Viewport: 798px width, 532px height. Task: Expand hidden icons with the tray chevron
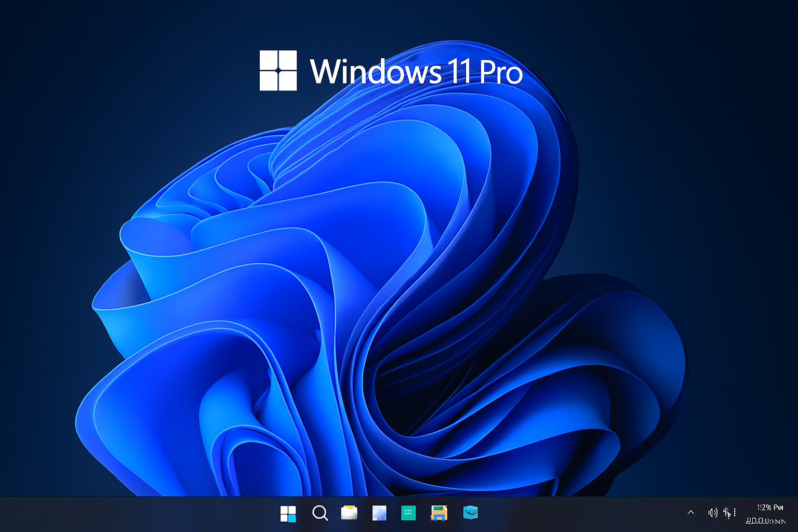[x=691, y=512]
